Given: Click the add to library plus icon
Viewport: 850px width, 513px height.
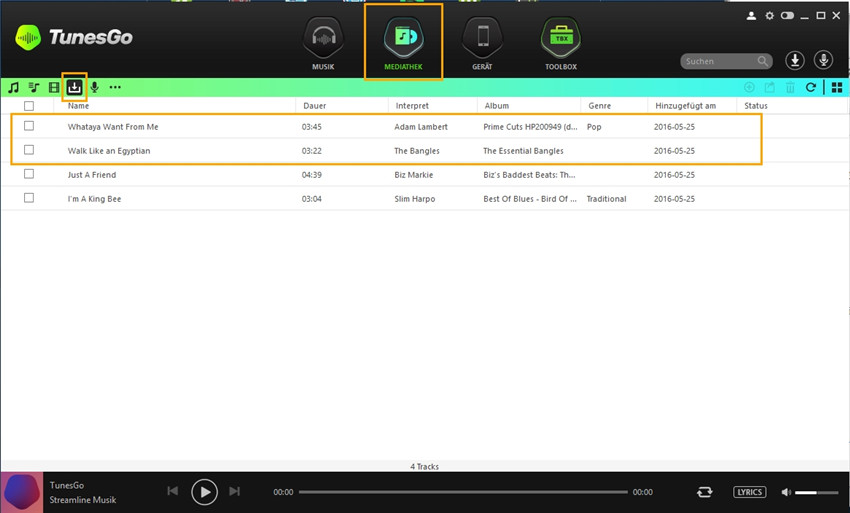Looking at the screenshot, I should (749, 87).
